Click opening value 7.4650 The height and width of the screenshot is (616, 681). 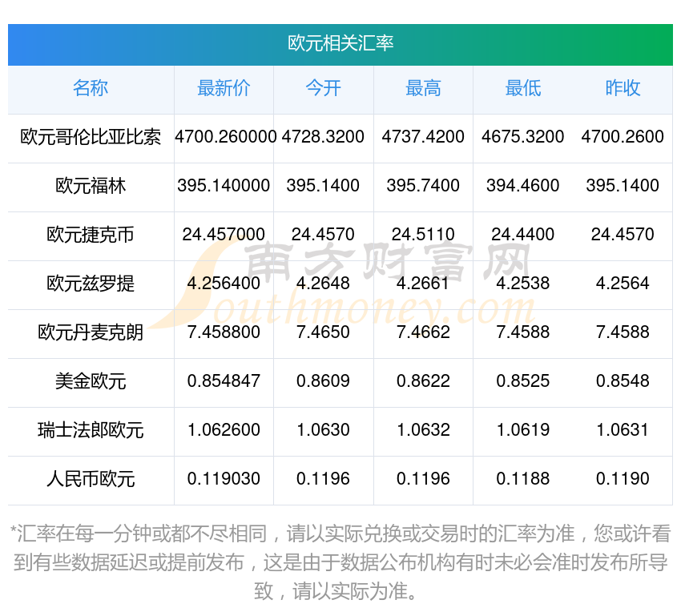pos(323,332)
